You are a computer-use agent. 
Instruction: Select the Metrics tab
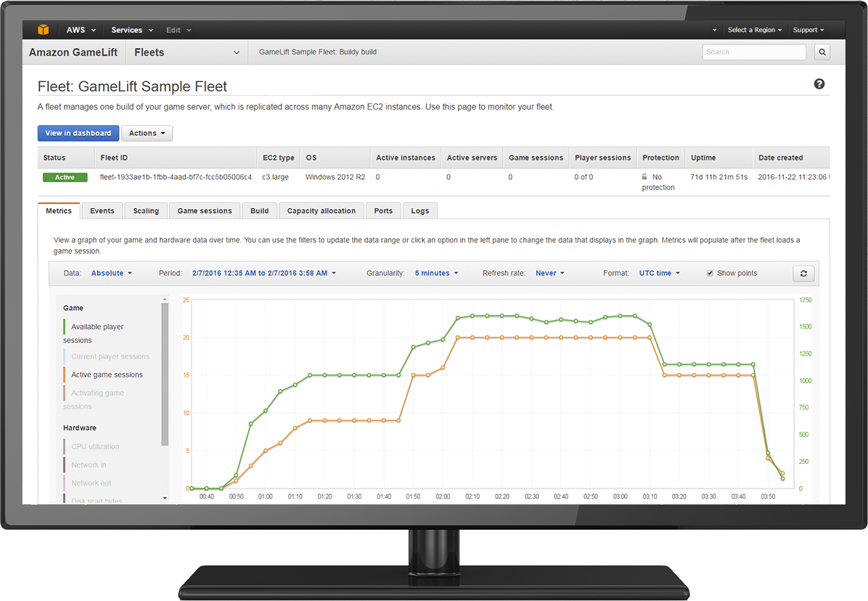[x=59, y=210]
